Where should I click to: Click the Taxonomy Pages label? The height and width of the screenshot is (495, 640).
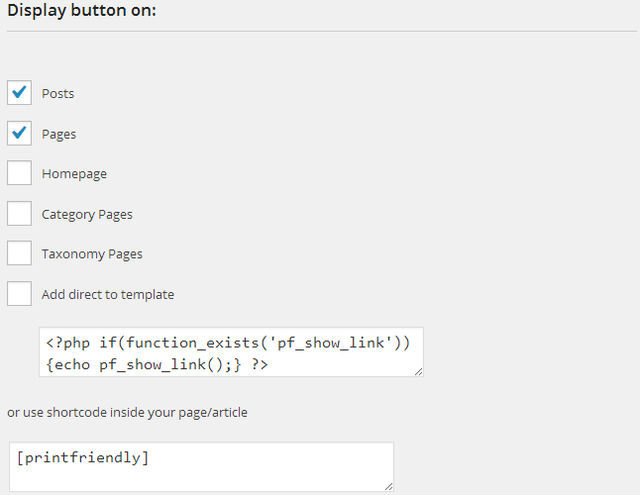92,254
